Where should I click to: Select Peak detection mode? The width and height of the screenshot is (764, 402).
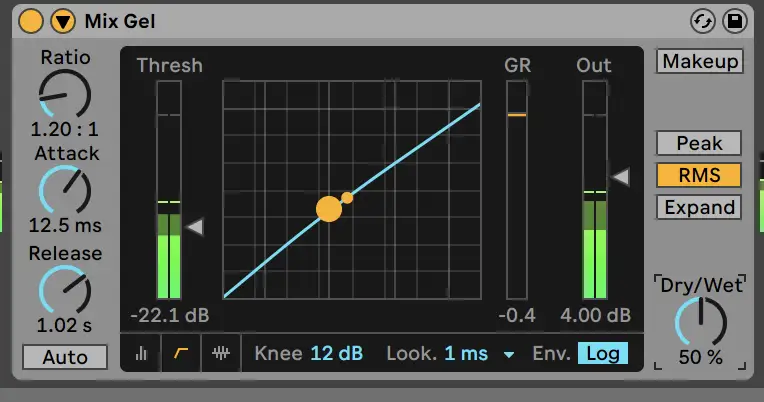(699, 144)
